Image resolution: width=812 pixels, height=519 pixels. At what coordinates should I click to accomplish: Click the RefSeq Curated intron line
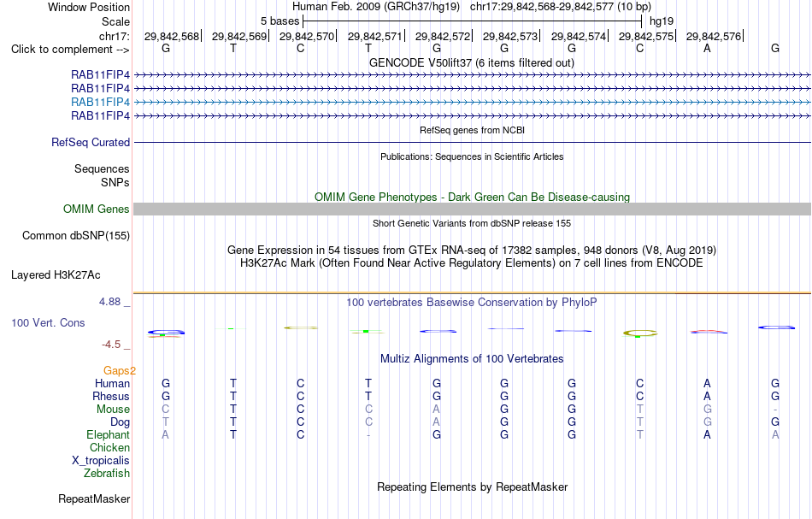[x=472, y=142]
